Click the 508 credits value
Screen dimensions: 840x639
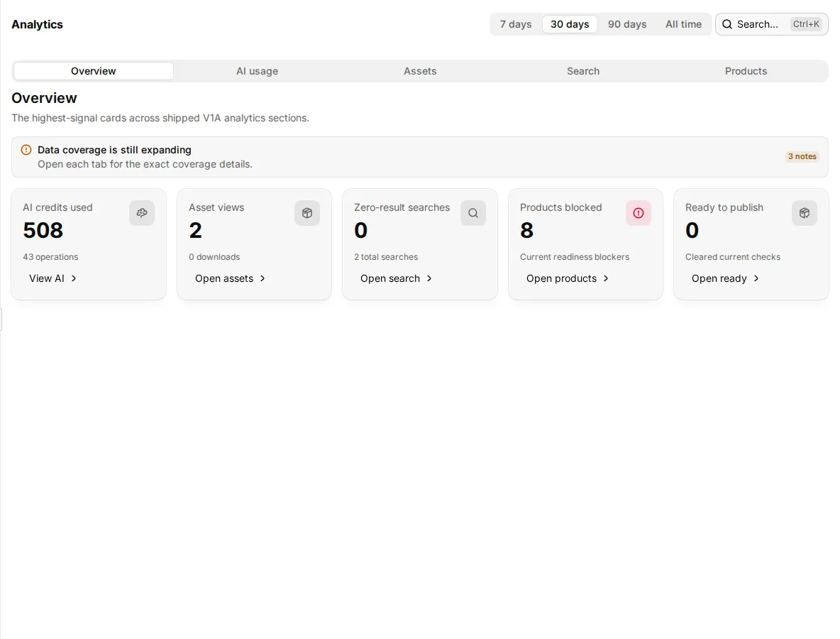[x=43, y=231]
